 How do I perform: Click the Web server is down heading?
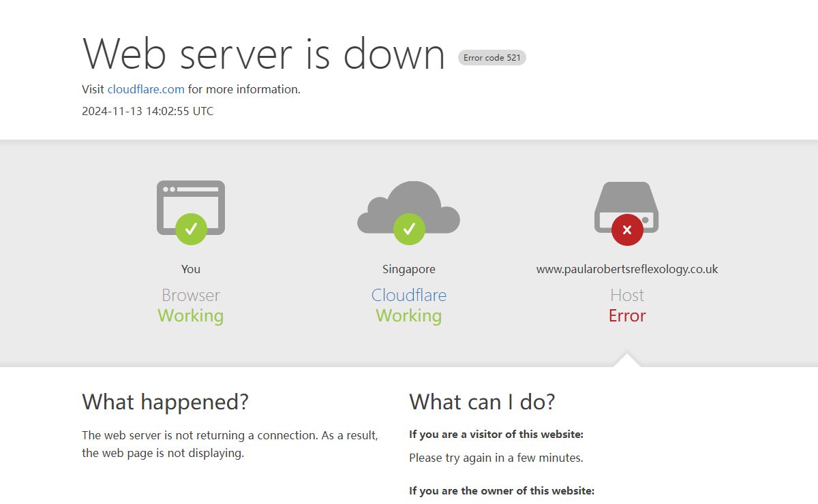[x=264, y=54]
